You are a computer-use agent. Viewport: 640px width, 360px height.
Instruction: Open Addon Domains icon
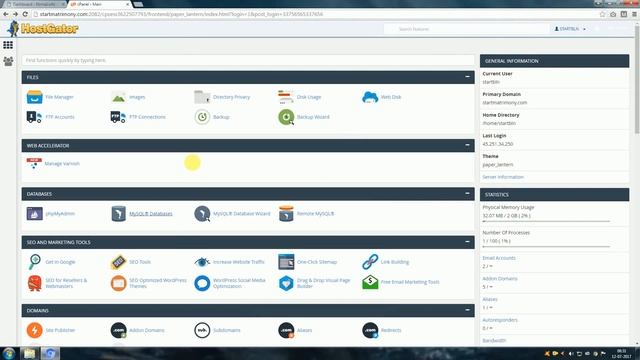tap(118, 330)
